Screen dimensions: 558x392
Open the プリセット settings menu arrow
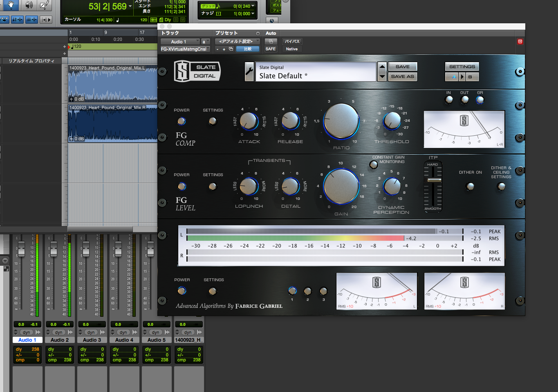(258, 33)
